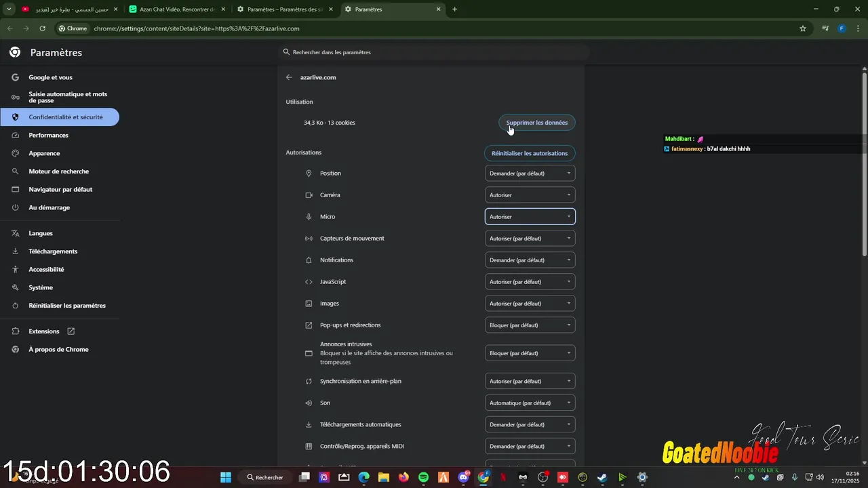This screenshot has width=868, height=488.
Task: Open the JavaScript permission dropdown
Action: [530, 282]
